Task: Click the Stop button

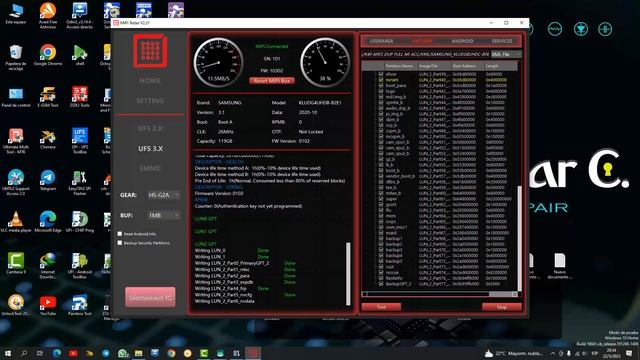Action: [x=502, y=307]
